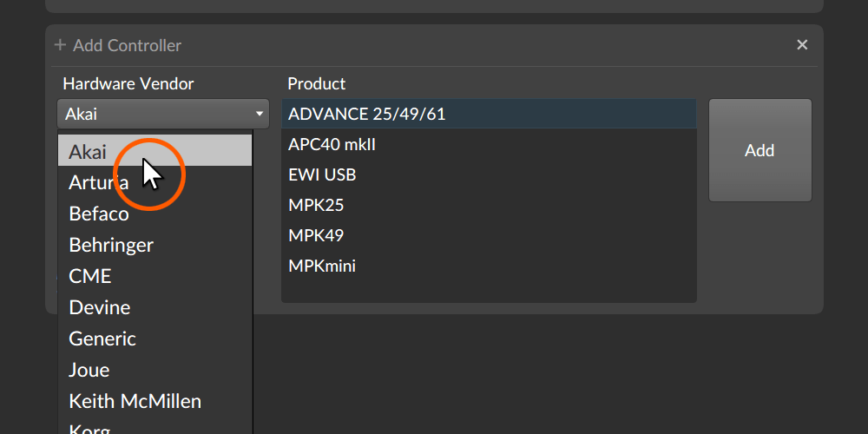Pick the MPKmini product
Screen dimensions: 868x434
click(x=489, y=266)
